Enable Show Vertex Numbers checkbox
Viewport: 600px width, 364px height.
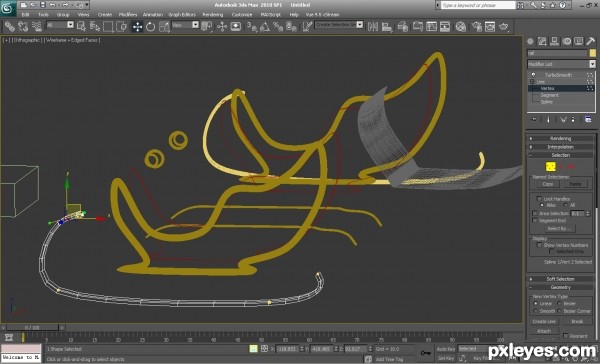[539, 245]
